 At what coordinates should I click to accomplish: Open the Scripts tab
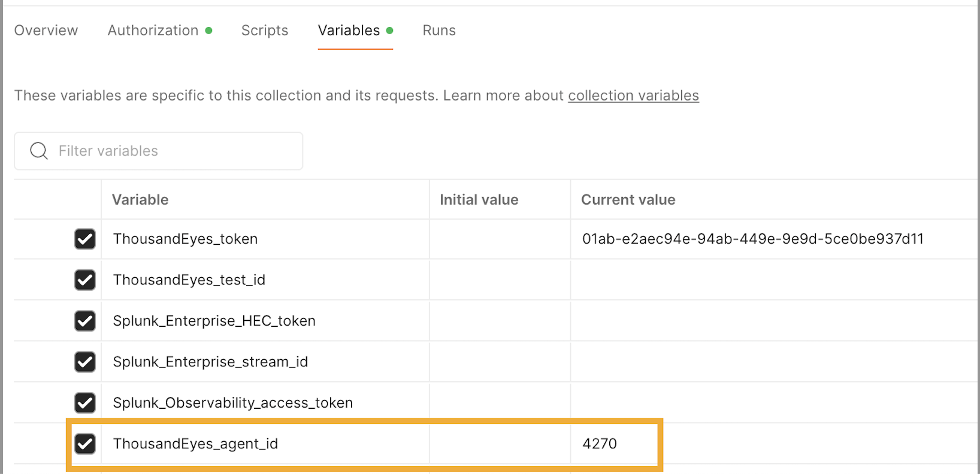point(265,31)
